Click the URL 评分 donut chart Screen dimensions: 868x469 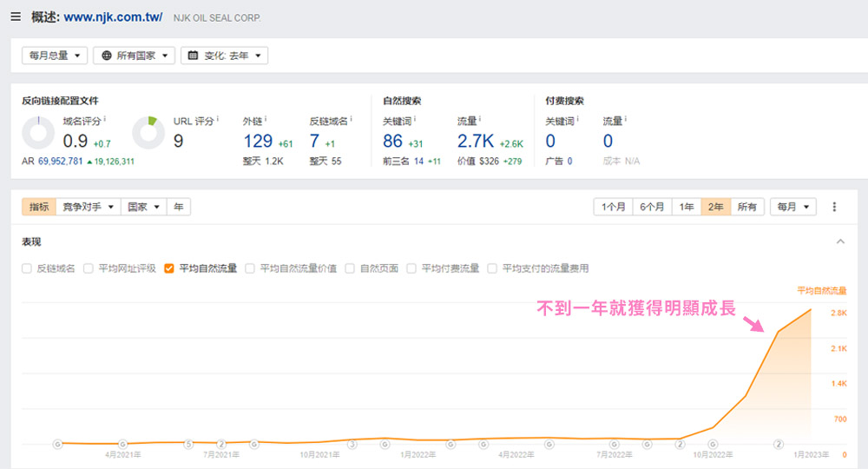click(x=148, y=133)
